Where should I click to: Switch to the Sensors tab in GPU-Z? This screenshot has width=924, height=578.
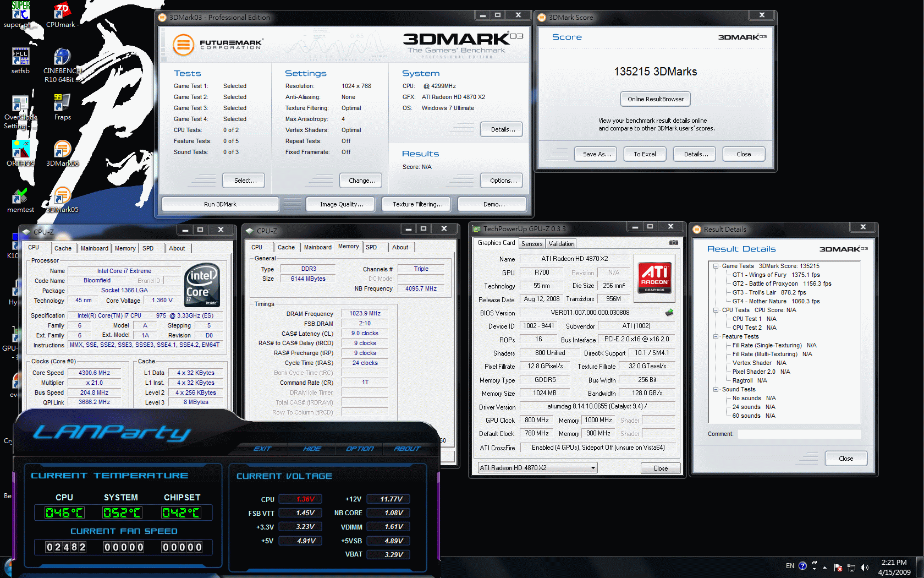[x=532, y=243]
